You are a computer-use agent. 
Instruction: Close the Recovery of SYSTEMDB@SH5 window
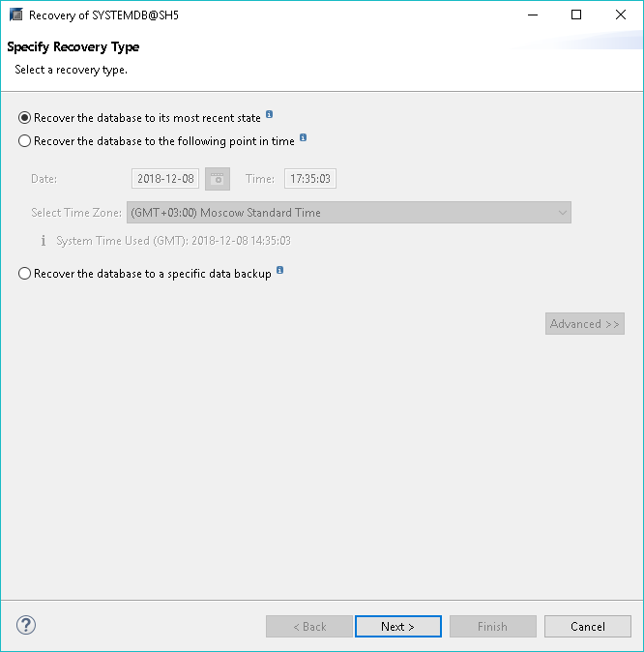(x=620, y=15)
